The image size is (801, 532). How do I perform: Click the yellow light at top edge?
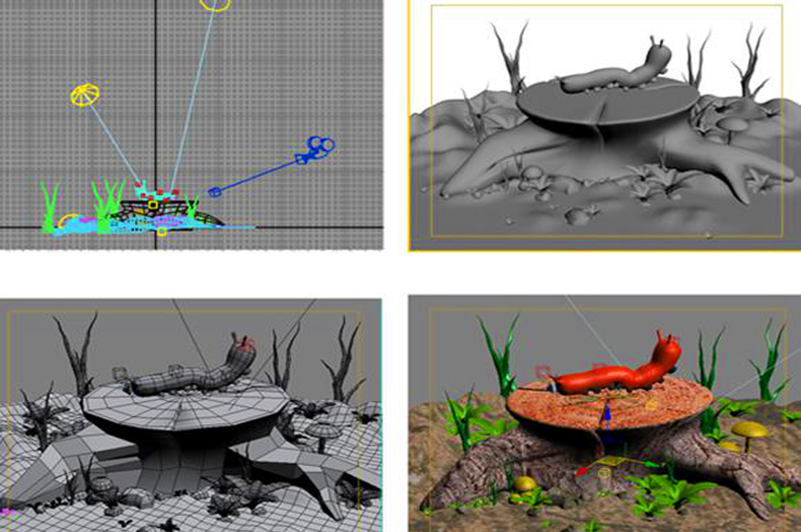(215, 4)
